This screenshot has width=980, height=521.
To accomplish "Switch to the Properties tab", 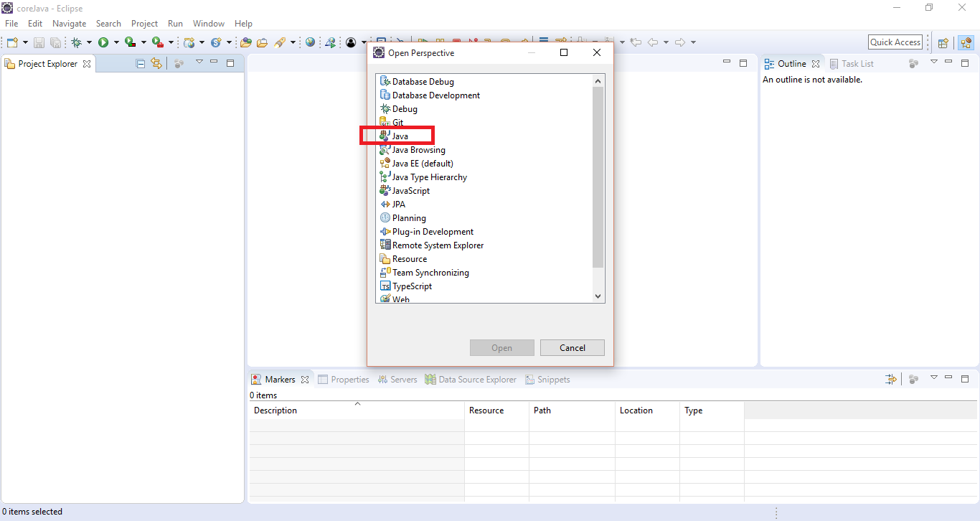I will [344, 380].
